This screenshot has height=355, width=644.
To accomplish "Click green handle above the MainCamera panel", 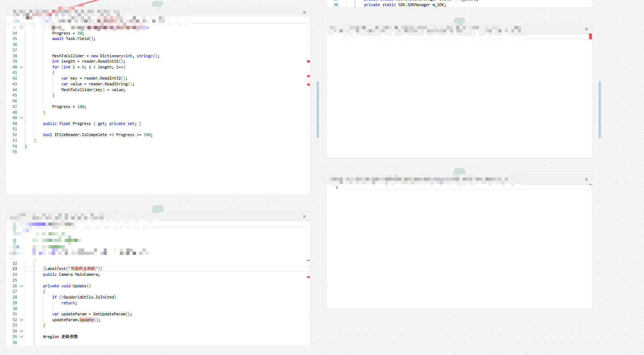I will coord(158,208).
